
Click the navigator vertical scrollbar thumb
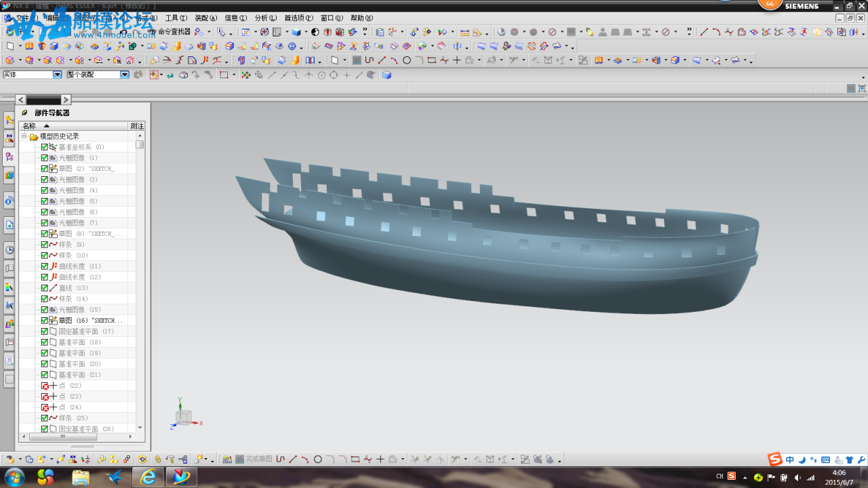click(140, 144)
